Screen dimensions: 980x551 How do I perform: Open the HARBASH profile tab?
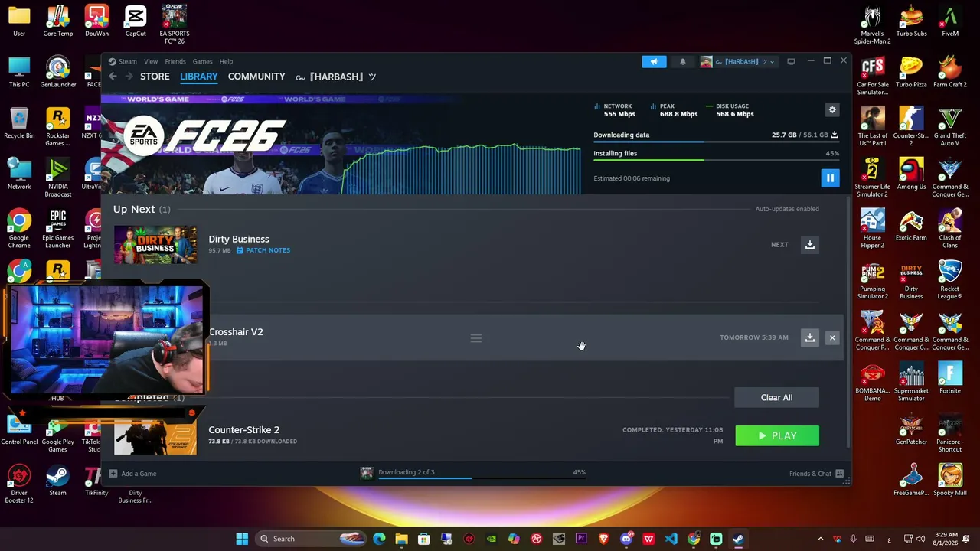[336, 77]
